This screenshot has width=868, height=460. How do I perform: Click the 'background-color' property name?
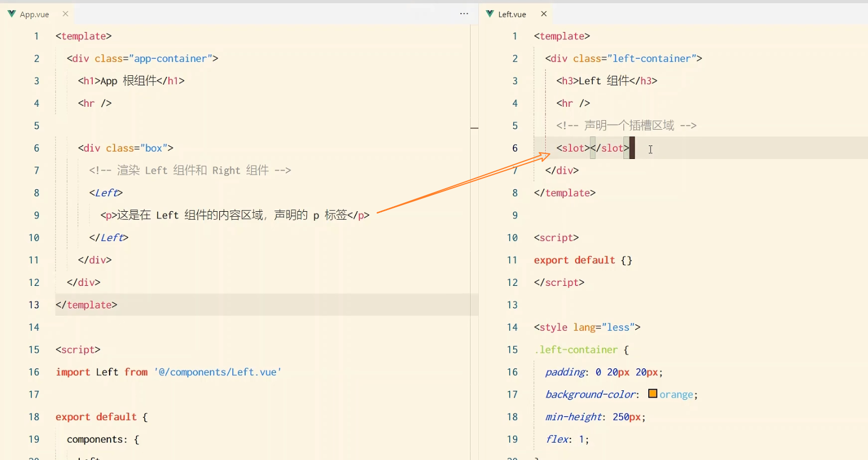tap(590, 395)
